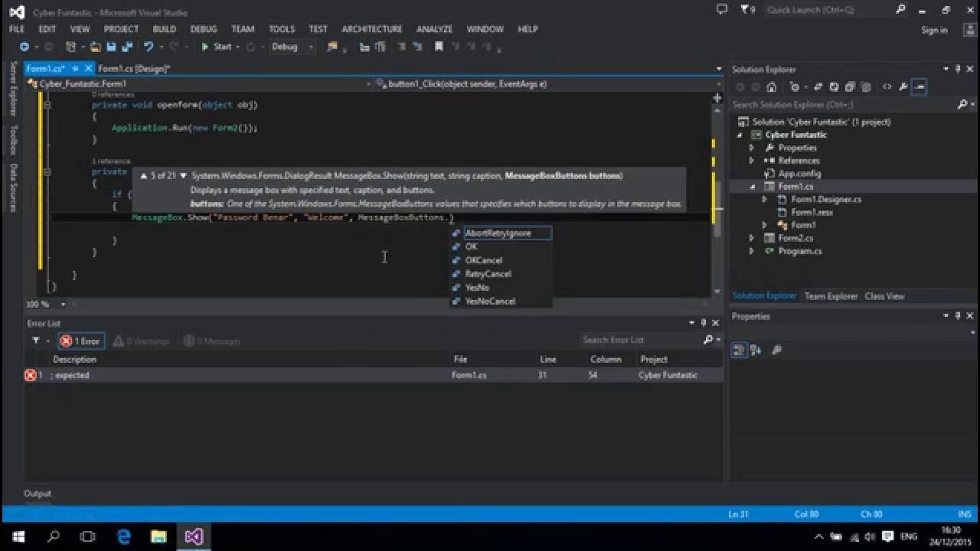Click Collapse All icon in Solution Explorer
Viewport: 980px width, 551px height.
click(x=849, y=87)
